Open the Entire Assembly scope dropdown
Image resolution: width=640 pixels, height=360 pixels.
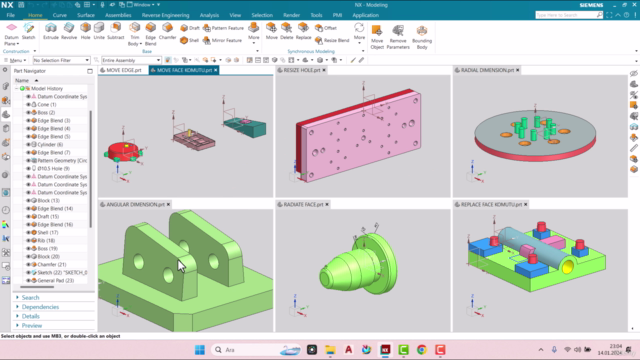[131, 60]
